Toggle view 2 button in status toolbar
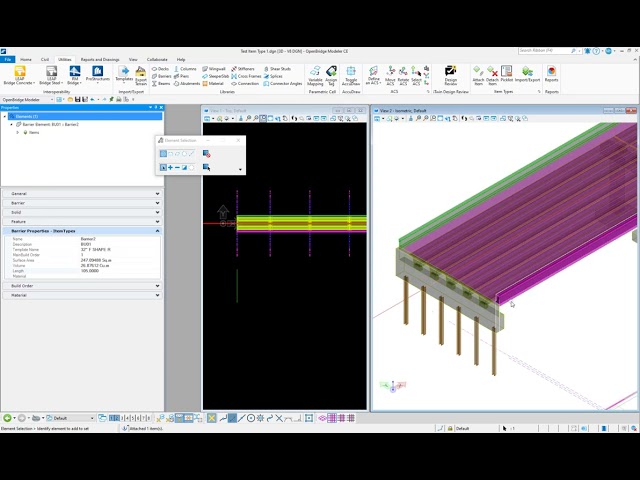This screenshot has height=480, width=640. (117, 418)
